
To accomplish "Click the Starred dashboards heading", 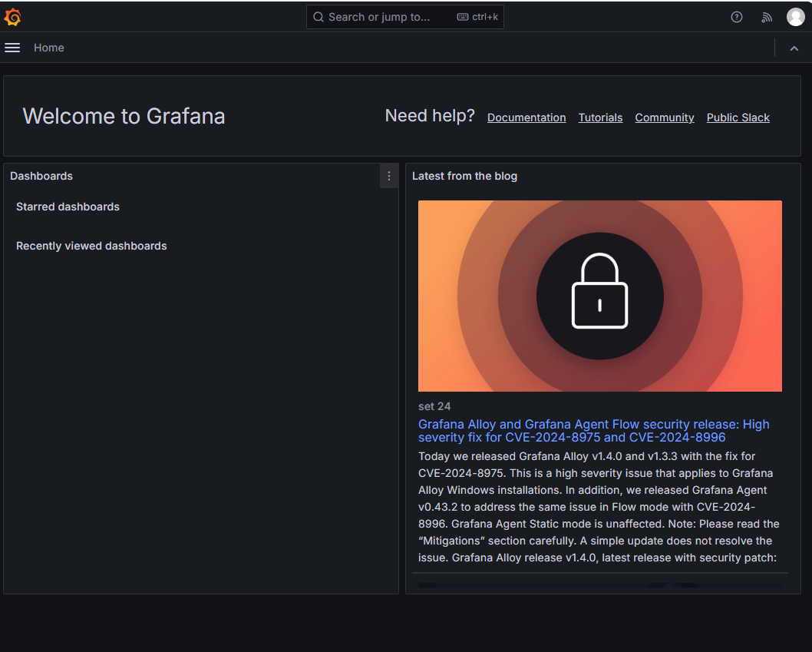I will pos(68,207).
